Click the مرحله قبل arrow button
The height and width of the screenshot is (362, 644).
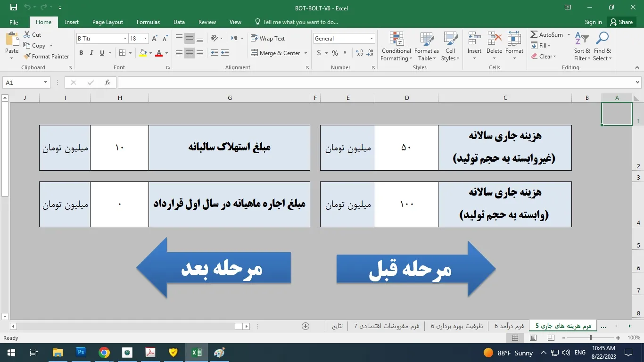[415, 269]
